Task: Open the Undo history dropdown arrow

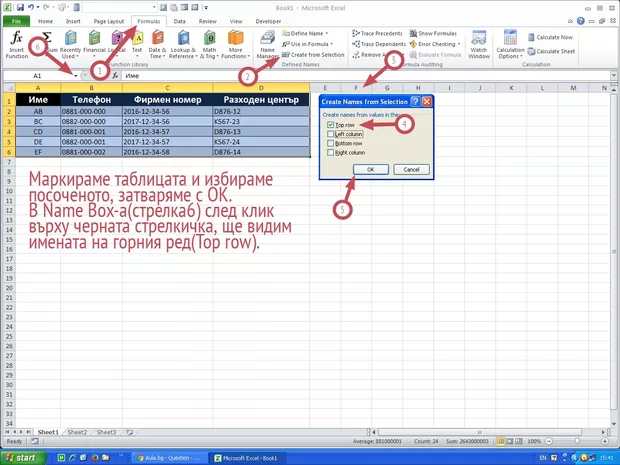Action: click(38, 7)
